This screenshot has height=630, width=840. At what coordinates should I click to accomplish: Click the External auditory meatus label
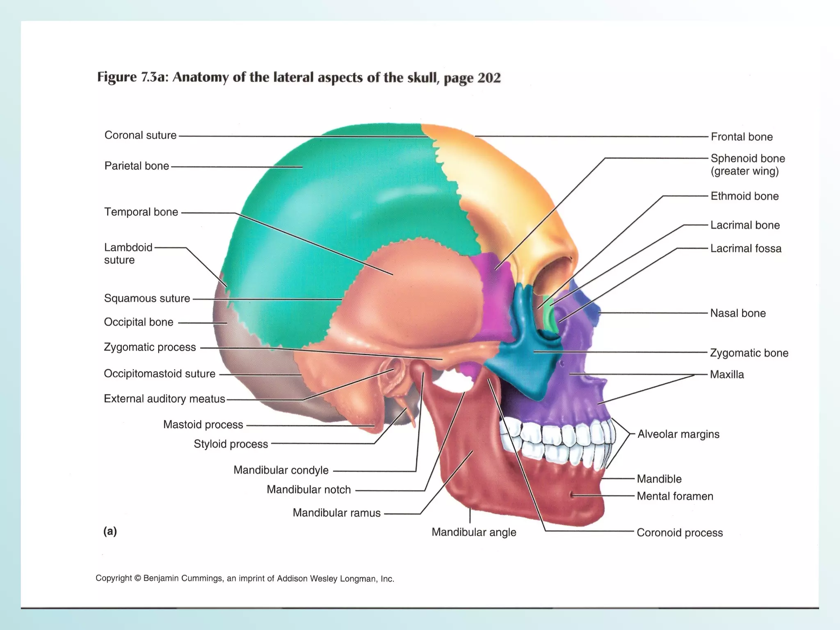coord(164,399)
